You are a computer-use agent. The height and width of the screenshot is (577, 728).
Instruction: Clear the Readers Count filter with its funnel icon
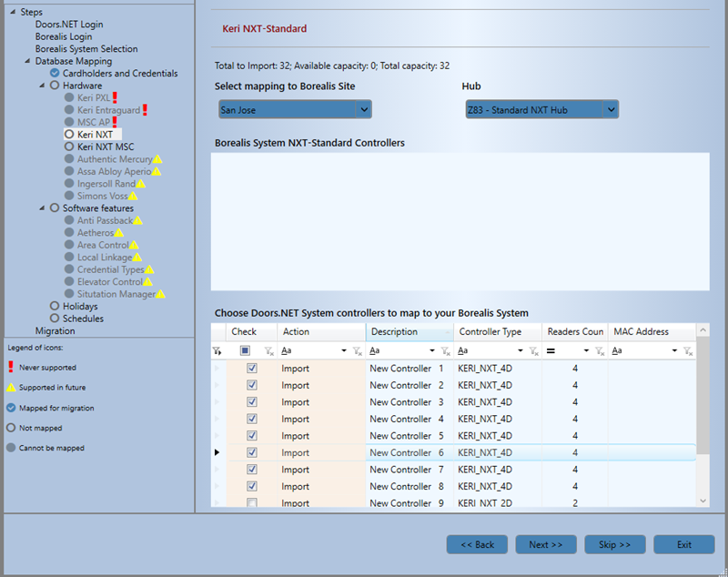(600, 351)
